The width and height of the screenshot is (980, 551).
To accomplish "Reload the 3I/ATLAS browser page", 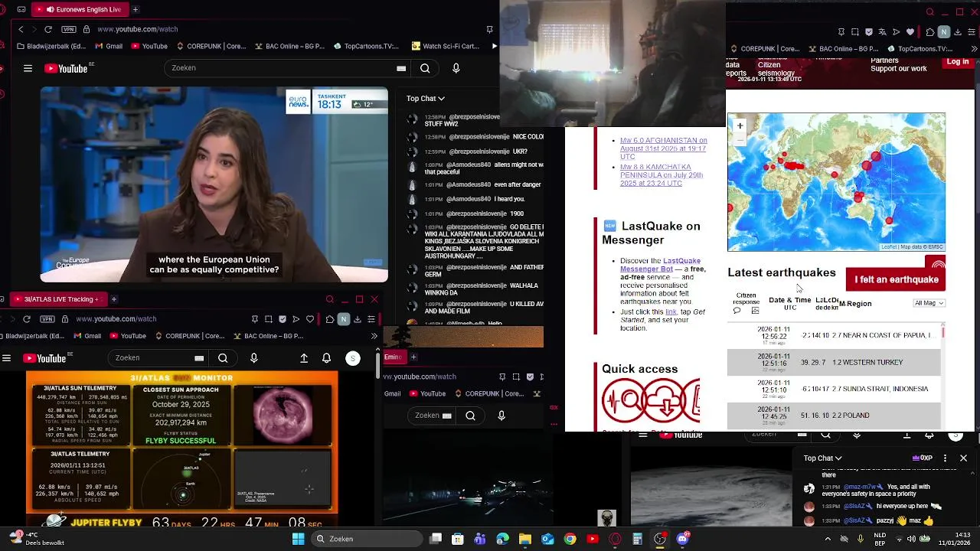I will point(27,319).
